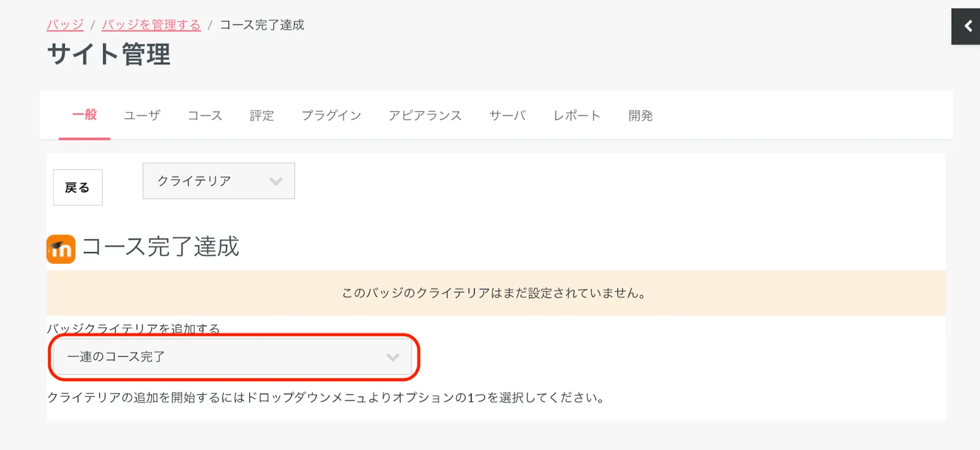
Task: Select the アピアランス tab
Action: 424,116
